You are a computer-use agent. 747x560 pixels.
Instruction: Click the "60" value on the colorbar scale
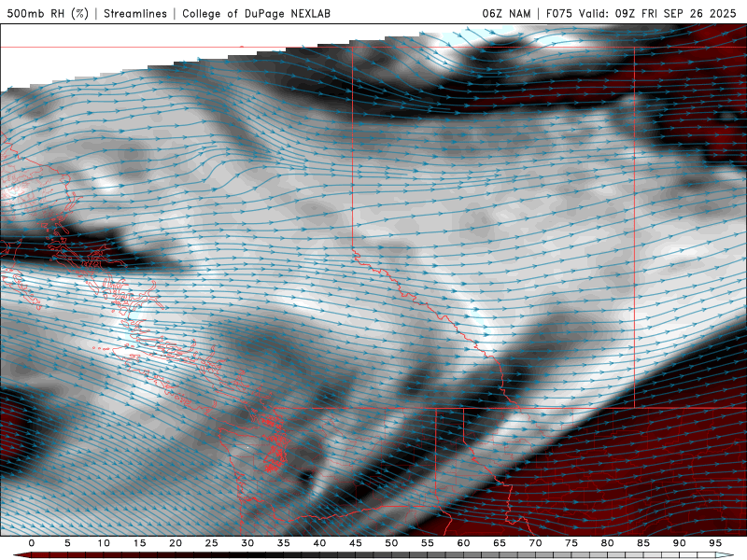463,543
